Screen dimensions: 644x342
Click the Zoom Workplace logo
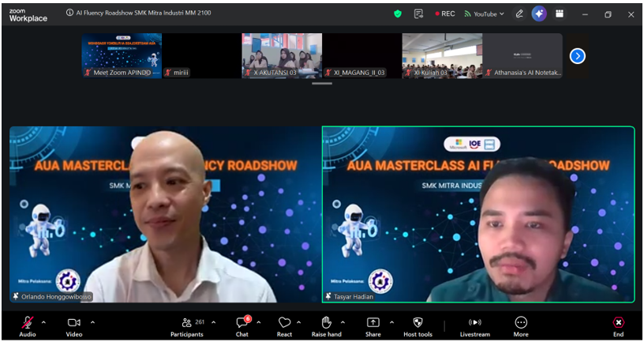click(28, 15)
